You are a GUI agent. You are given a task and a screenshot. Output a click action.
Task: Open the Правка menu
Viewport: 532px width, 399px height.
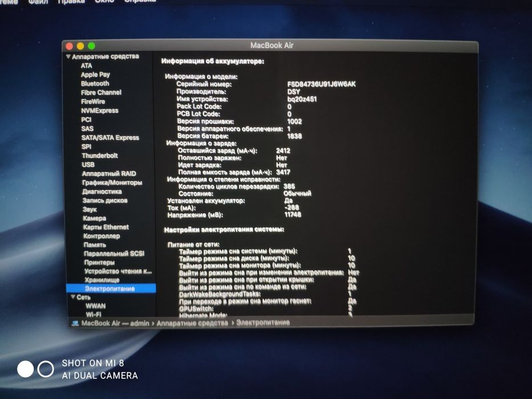click(71, 1)
